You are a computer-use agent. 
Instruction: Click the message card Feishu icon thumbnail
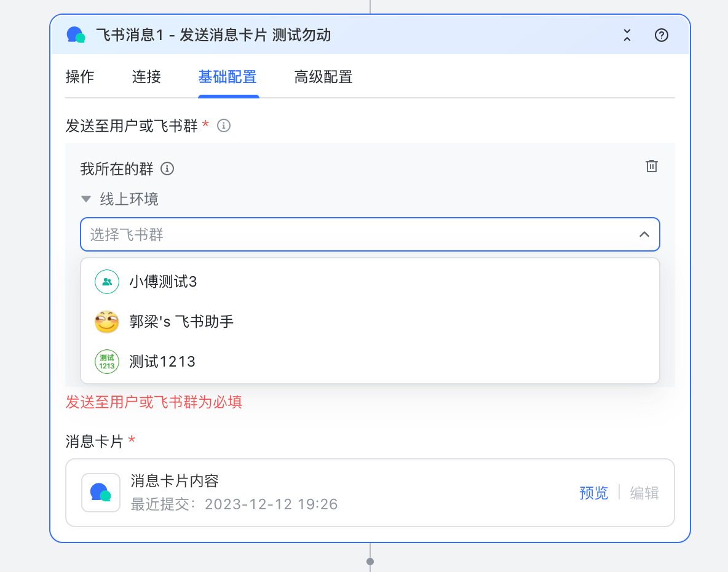[x=101, y=493]
